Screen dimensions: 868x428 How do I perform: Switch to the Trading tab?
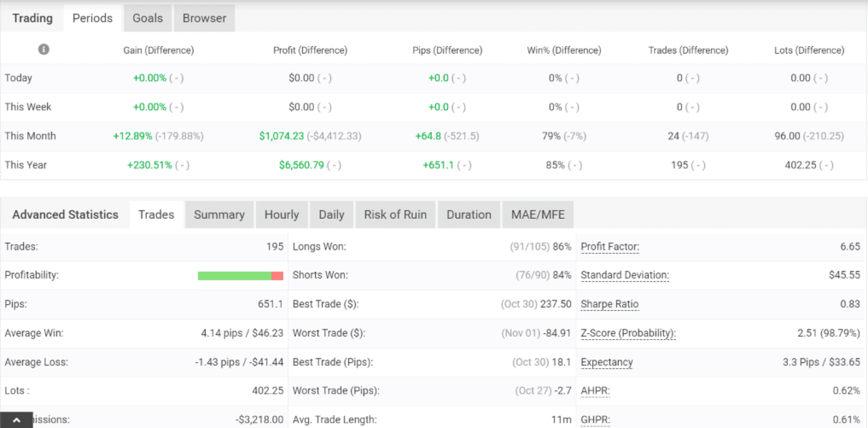coord(32,18)
